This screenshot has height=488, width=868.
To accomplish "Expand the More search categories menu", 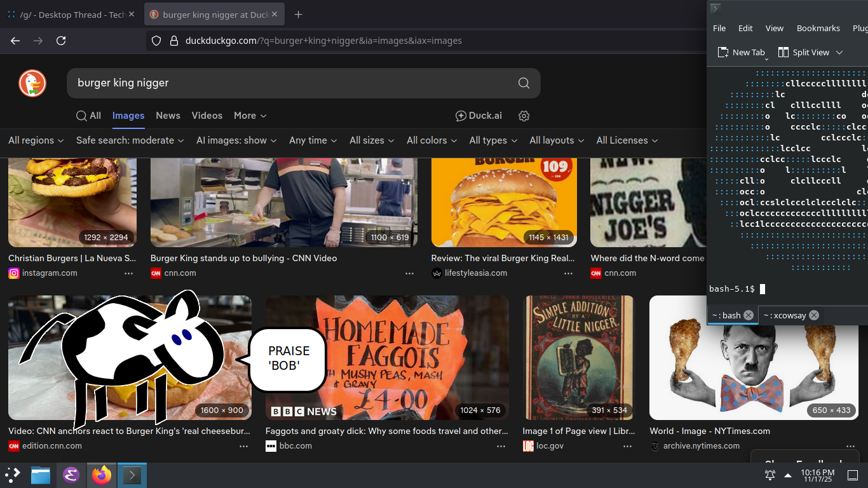I will 250,116.
